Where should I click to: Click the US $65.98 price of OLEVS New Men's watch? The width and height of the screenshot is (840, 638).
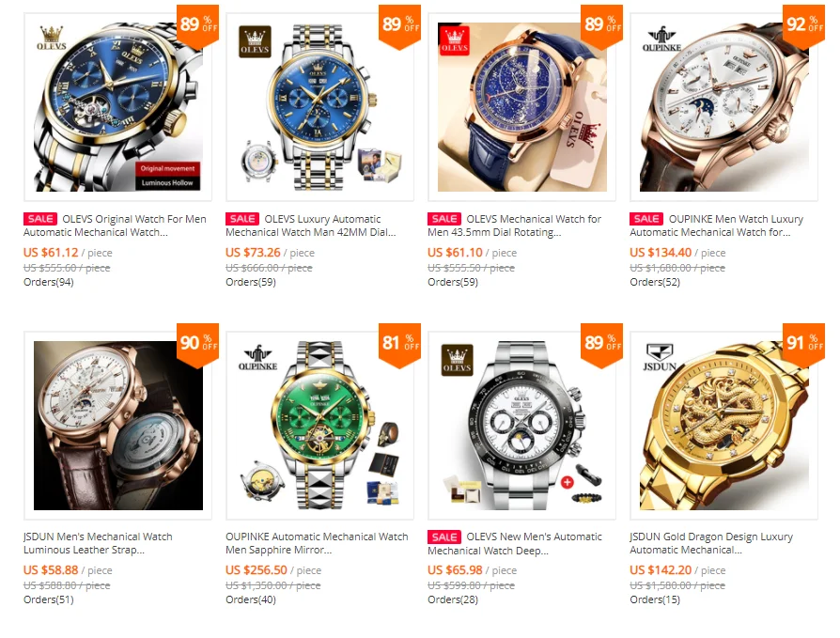(x=455, y=570)
